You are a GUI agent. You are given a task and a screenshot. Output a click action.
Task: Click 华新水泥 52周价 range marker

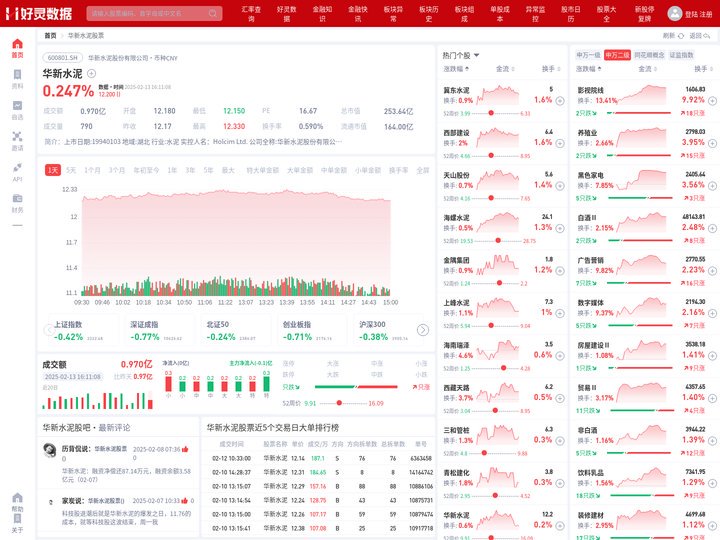pos(339,403)
